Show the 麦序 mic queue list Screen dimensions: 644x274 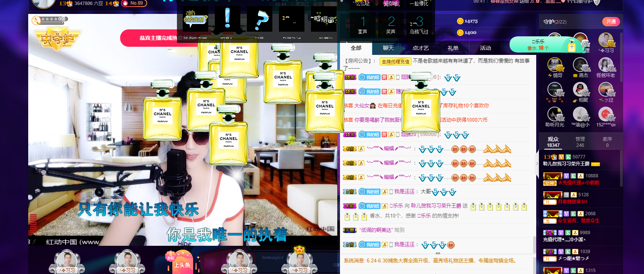tap(607, 142)
